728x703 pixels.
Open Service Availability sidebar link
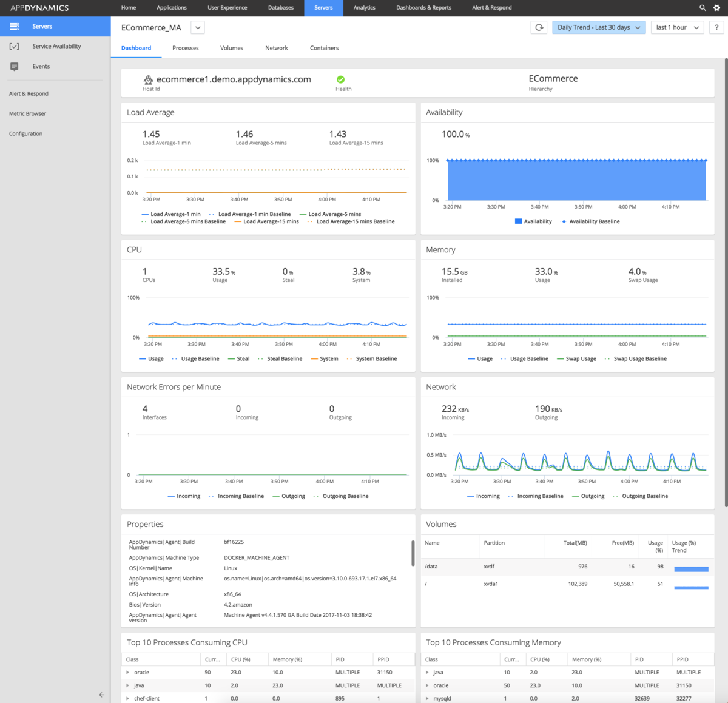[57, 46]
